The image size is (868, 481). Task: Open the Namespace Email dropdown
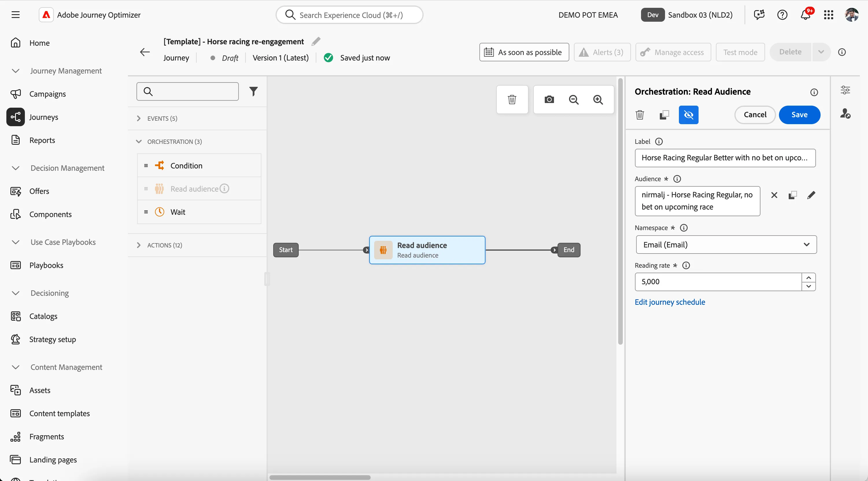(726, 245)
